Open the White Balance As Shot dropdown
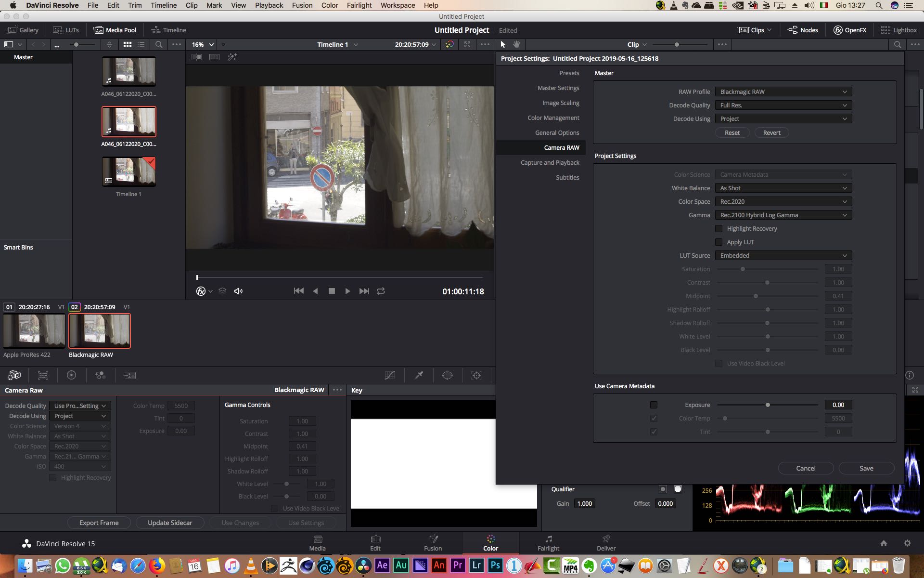The height and width of the screenshot is (578, 924). coord(783,188)
